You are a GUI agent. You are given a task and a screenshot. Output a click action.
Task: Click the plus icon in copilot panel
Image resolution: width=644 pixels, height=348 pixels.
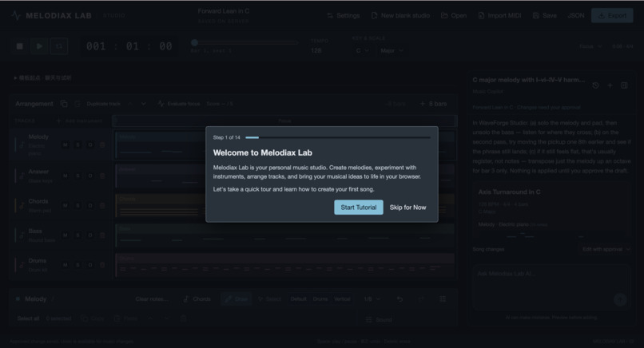[610, 85]
